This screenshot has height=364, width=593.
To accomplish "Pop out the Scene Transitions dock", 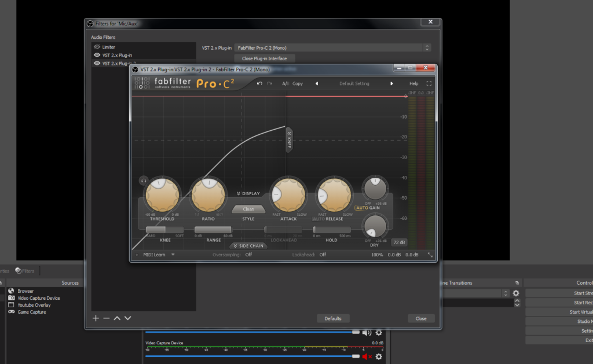I will (x=517, y=283).
